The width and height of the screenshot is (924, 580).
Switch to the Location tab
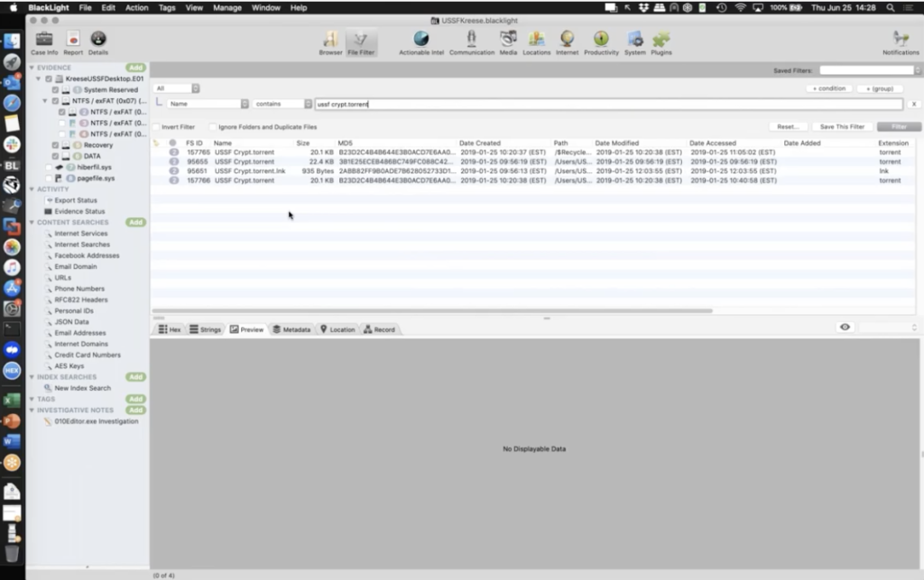click(x=337, y=330)
